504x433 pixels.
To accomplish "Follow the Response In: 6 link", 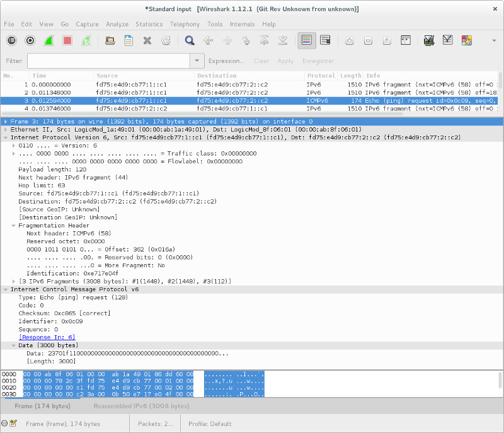I will [47, 337].
